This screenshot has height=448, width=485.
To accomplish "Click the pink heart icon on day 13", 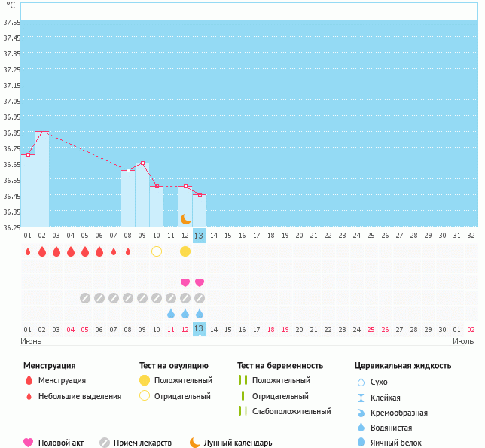I will coord(200,282).
